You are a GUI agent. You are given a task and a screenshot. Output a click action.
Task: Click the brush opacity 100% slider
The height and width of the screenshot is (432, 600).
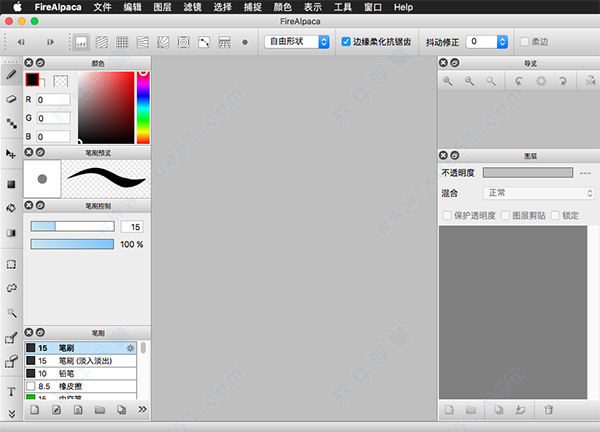(72, 244)
